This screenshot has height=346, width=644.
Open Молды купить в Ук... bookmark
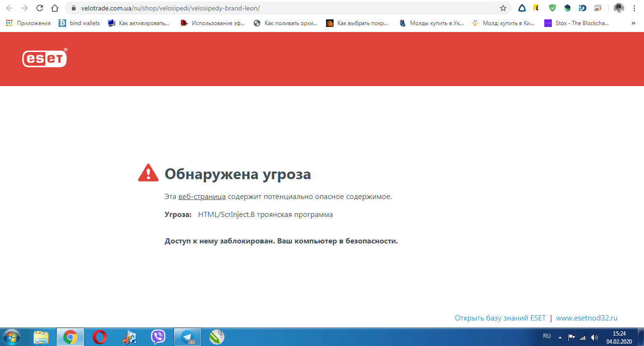tap(432, 23)
